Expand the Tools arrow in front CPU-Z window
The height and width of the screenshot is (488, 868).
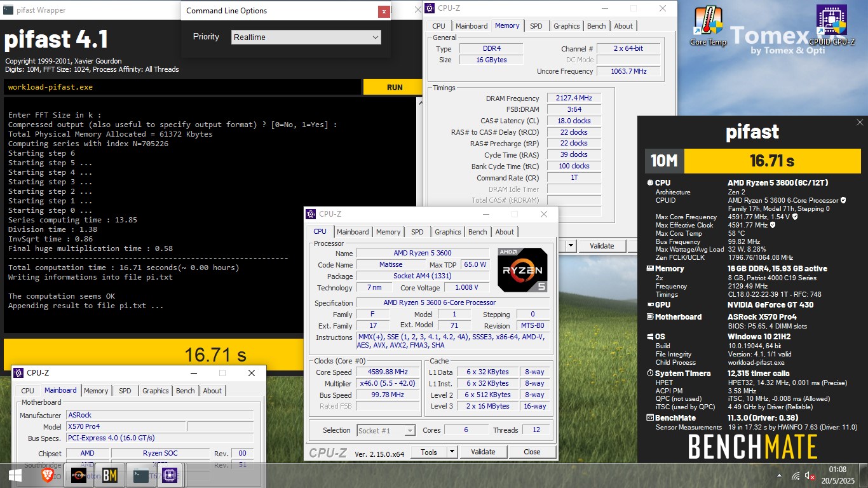(452, 452)
